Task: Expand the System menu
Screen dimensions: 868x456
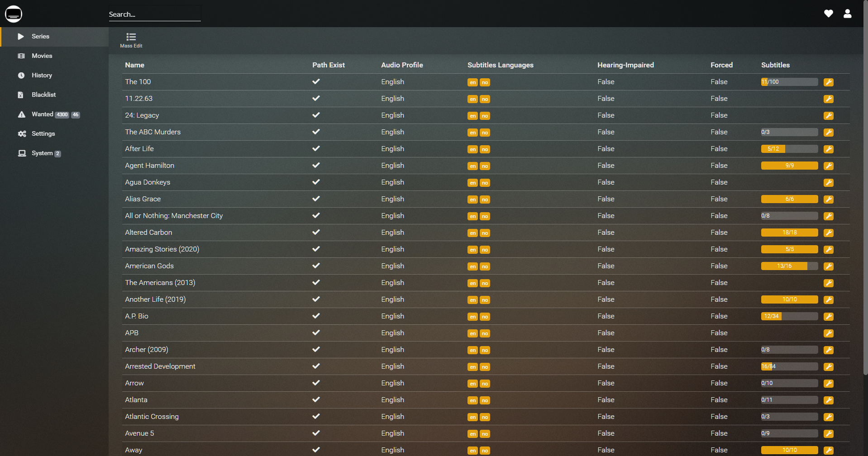Action: 42,153
